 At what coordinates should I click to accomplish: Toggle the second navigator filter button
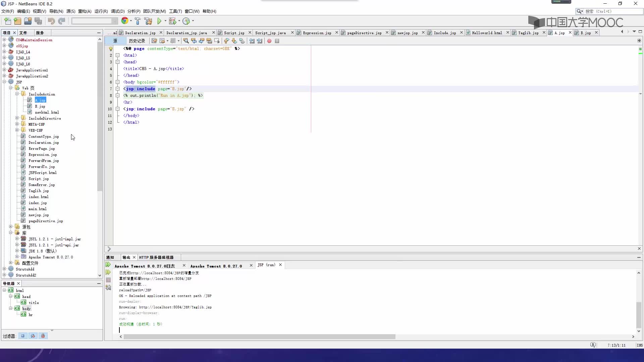[33, 336]
